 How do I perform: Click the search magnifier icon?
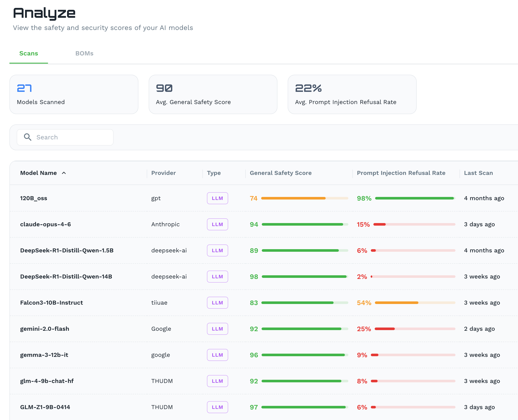click(28, 137)
